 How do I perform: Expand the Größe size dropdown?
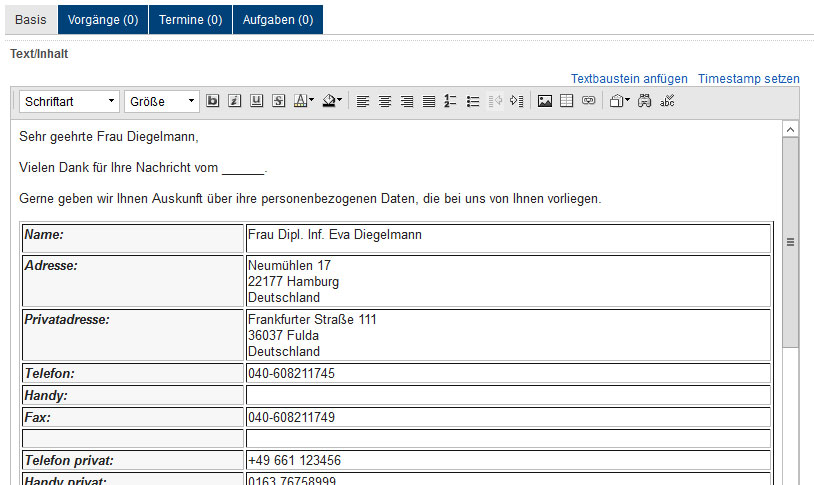point(162,101)
